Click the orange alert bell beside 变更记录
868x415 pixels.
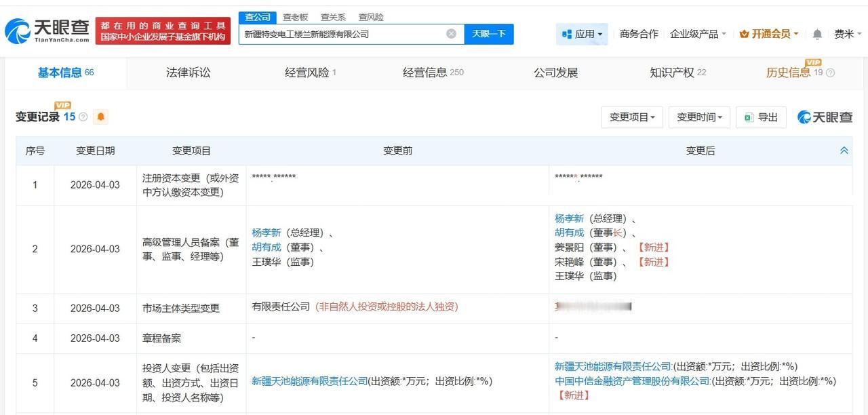[100, 117]
